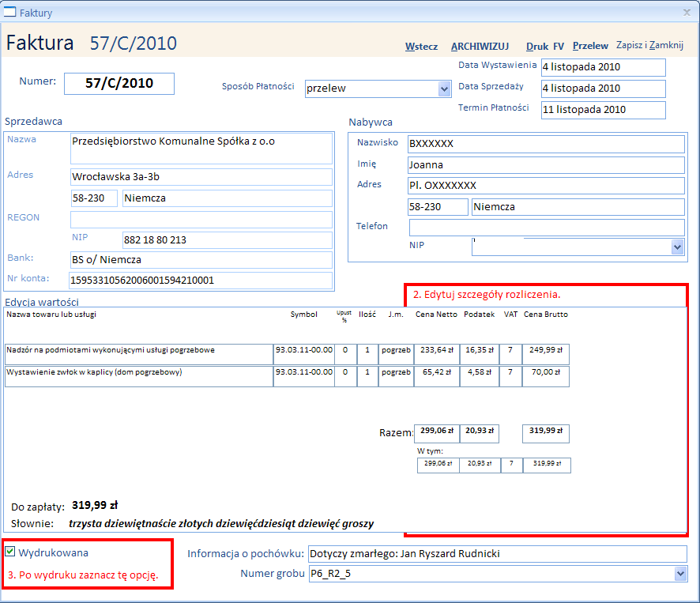Click Cena Netto 65,42 zł cell

(x=437, y=376)
